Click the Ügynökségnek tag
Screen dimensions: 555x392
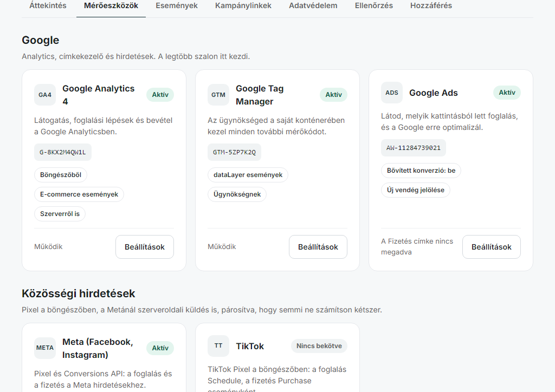[237, 194]
